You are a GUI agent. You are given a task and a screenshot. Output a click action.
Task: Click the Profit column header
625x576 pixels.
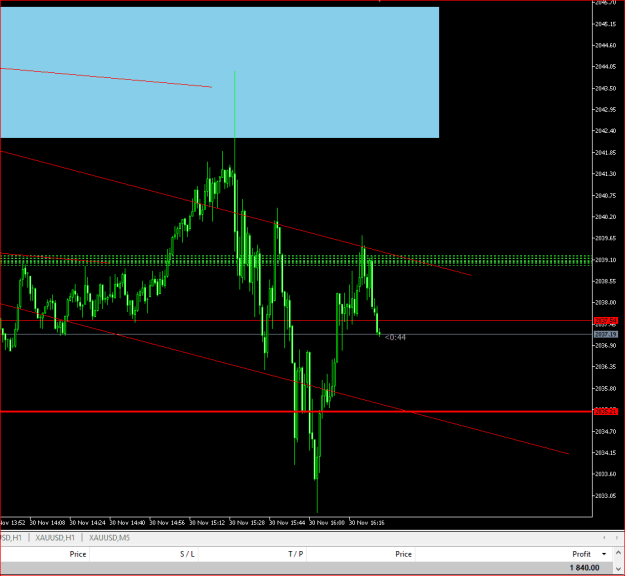tap(581, 554)
